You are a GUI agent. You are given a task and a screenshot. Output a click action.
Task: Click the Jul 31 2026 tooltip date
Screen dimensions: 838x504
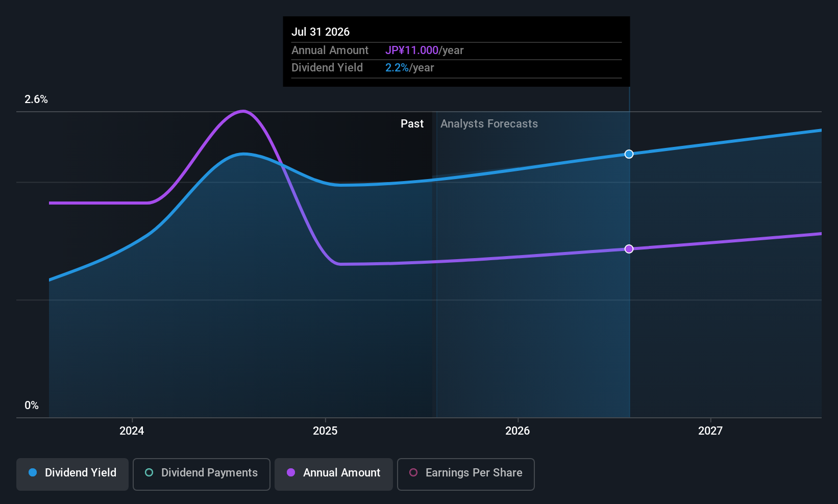click(x=321, y=32)
